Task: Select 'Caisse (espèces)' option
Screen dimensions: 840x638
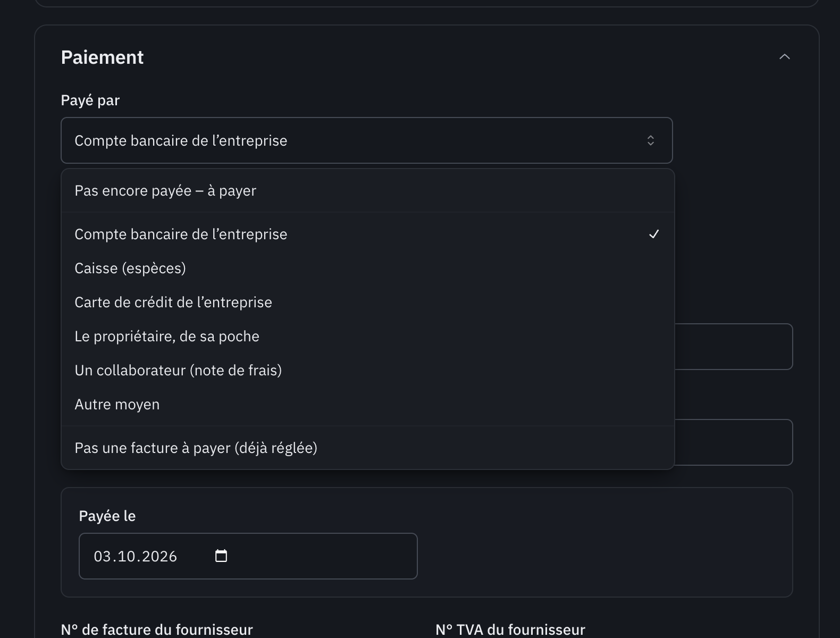Action: (x=368, y=268)
